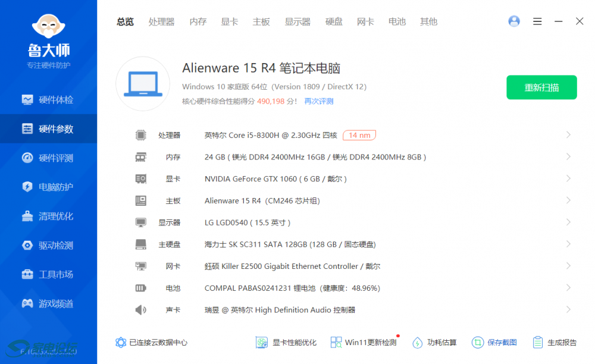Expand the 主硬盘 row chevron
Screen dimensions: 595x364
[x=568, y=244]
